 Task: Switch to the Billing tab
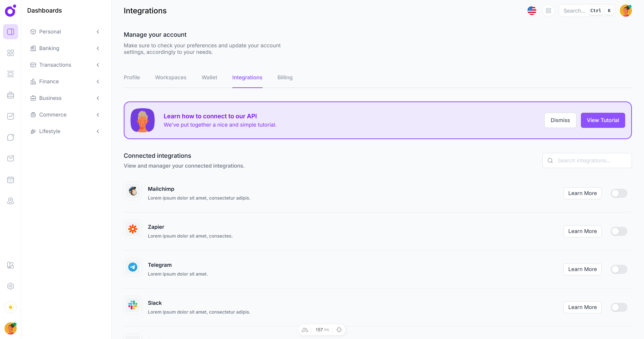(x=285, y=78)
